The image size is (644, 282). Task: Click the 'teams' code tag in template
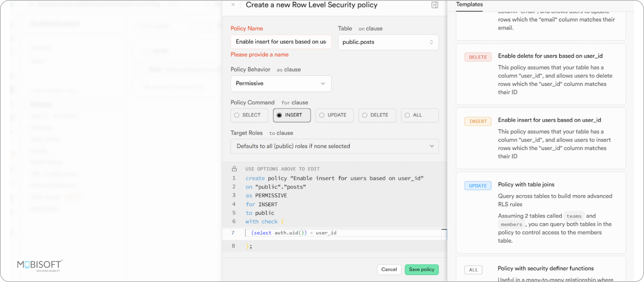point(574,216)
